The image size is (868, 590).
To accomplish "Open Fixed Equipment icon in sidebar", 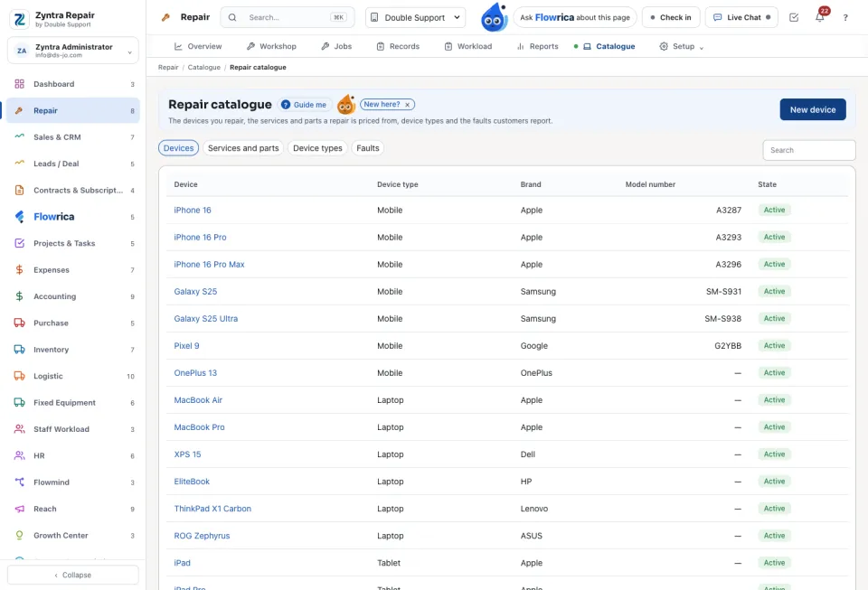I will 19,403.
